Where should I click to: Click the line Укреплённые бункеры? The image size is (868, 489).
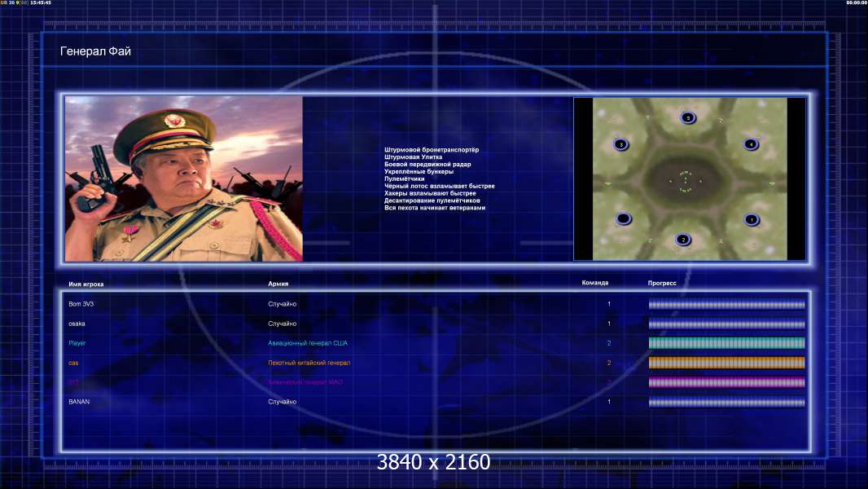[x=419, y=171]
